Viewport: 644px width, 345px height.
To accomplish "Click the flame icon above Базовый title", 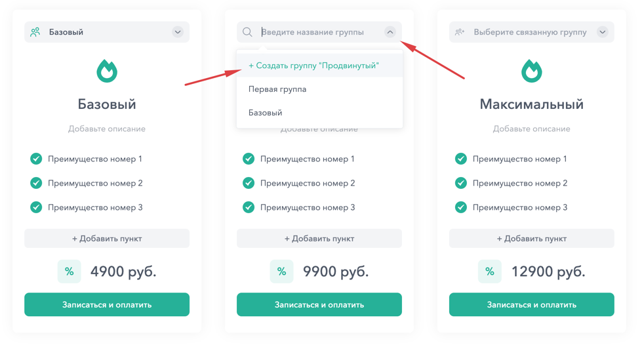I will click(x=107, y=71).
